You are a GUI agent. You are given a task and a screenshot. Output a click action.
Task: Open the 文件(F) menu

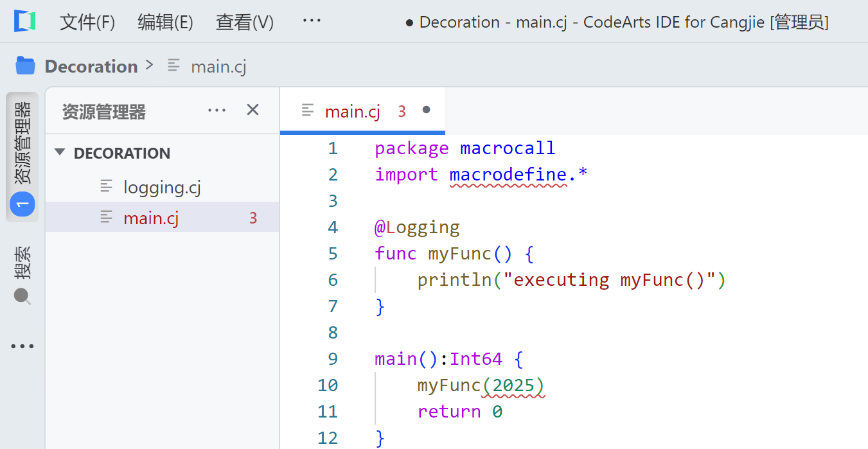pyautogui.click(x=87, y=22)
